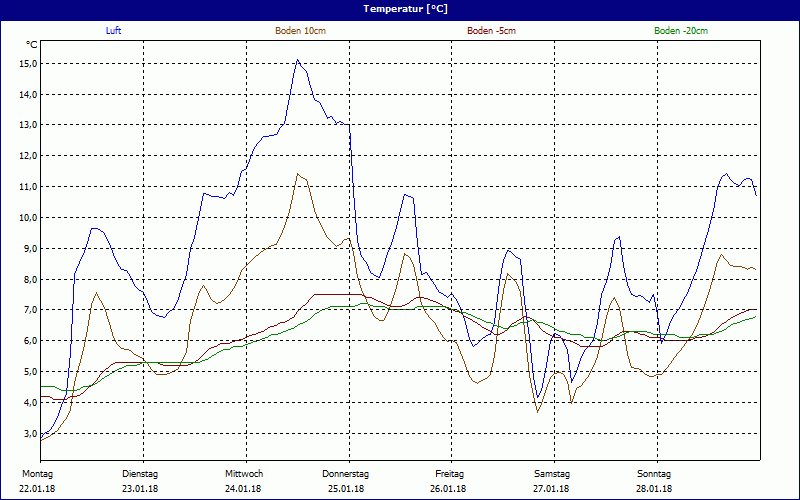800x500 pixels.
Task: Click the 'Dienstag' day label
Action: [x=140, y=474]
